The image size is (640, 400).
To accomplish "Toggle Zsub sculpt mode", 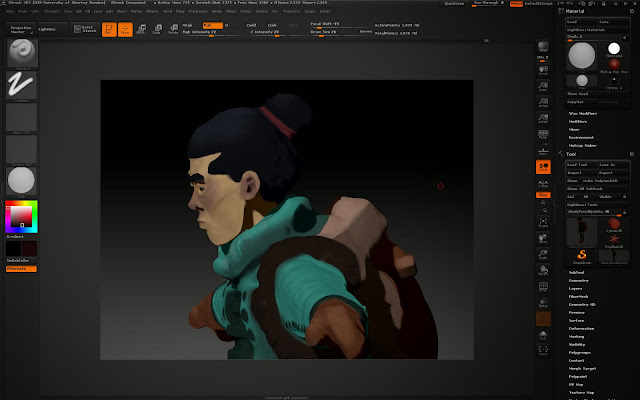I will (x=272, y=25).
